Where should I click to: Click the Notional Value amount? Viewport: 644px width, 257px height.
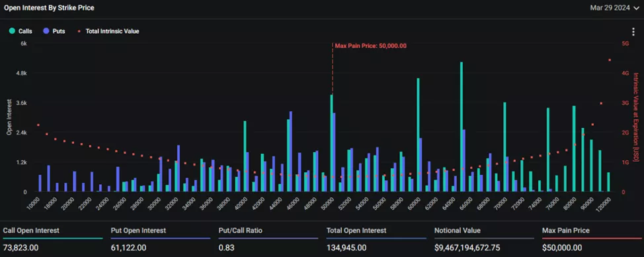[x=467, y=248]
